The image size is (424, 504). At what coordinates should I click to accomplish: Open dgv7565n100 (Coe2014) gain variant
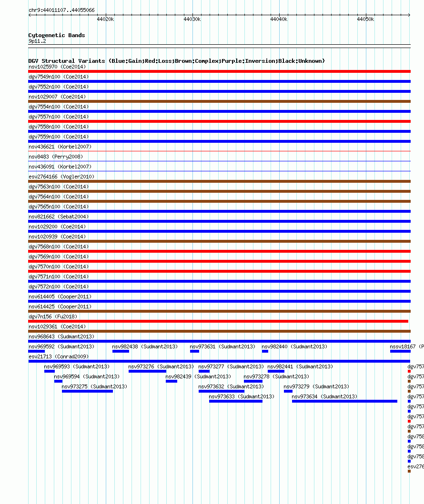[x=59, y=207]
